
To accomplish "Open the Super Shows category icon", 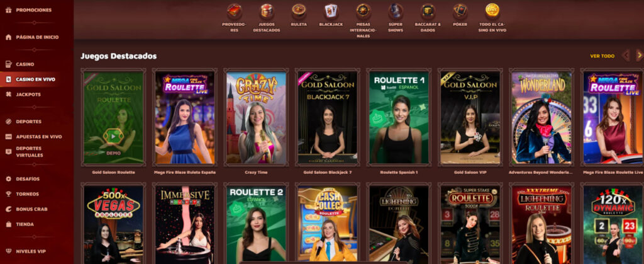I will (x=396, y=11).
